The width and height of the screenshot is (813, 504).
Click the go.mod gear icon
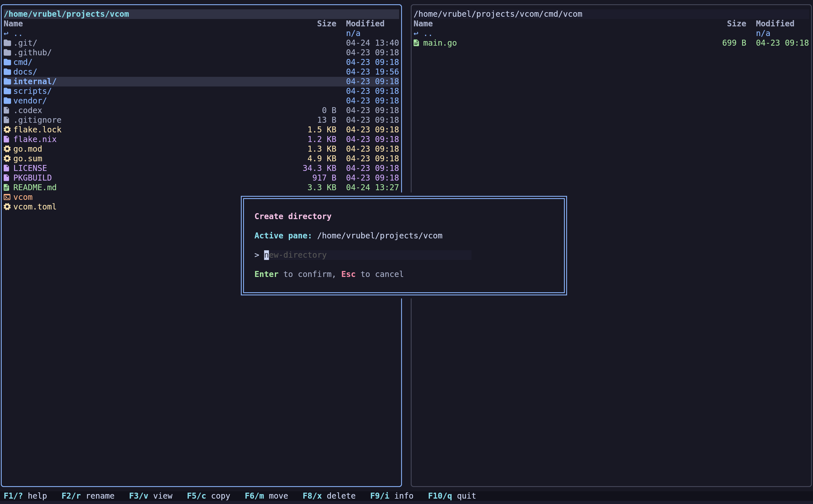tap(7, 149)
